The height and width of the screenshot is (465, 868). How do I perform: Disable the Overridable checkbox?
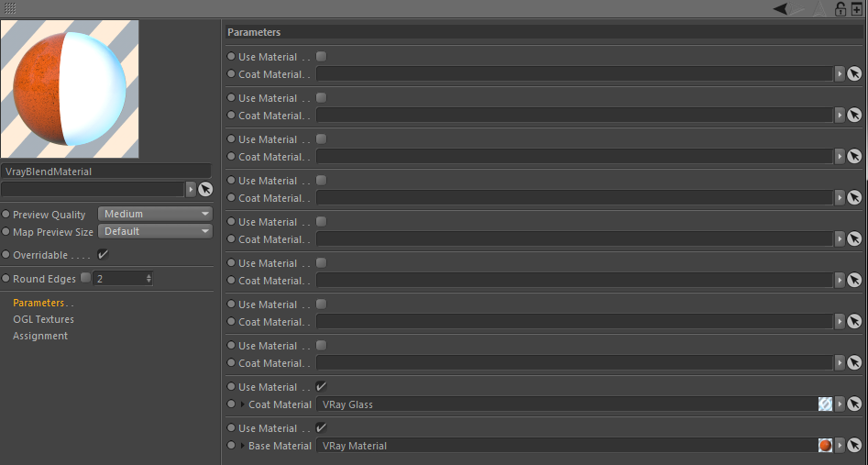[x=103, y=254]
